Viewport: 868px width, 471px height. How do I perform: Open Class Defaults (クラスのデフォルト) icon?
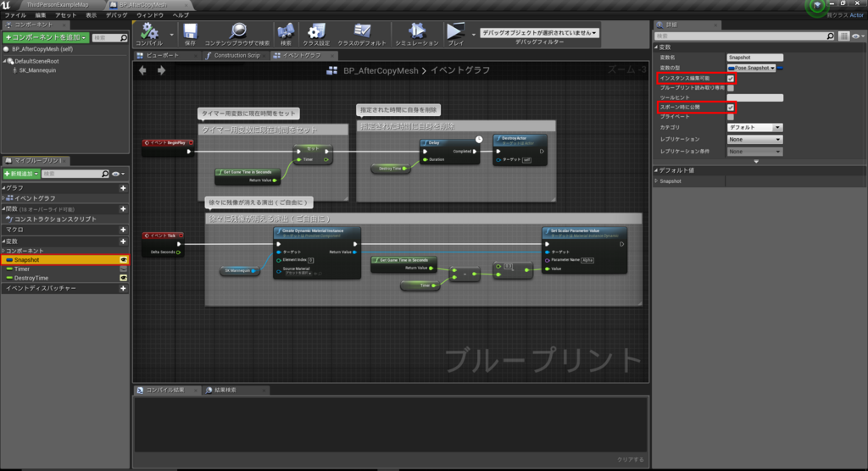tap(362, 30)
